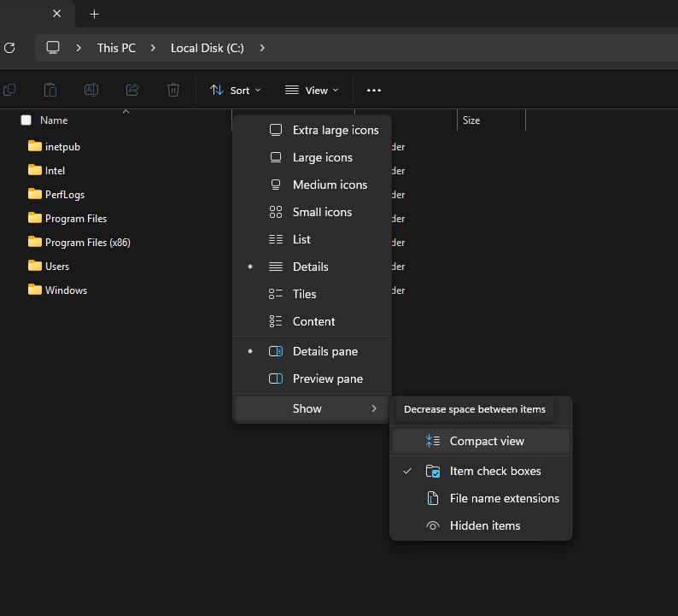678x616 pixels.
Task: Click the inetpub folder icon
Action: click(35, 146)
